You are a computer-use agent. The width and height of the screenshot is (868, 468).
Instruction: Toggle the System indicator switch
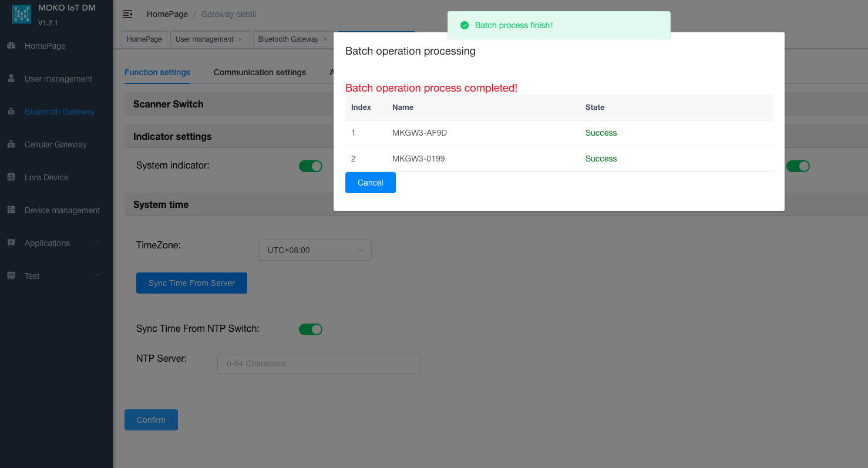(311, 166)
